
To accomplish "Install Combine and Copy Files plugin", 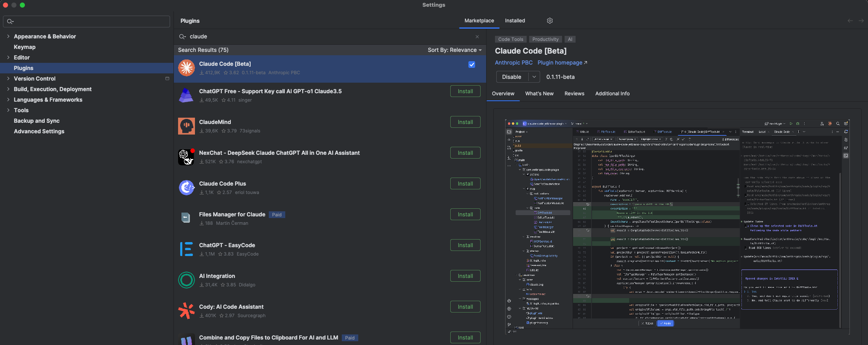I will (465, 337).
